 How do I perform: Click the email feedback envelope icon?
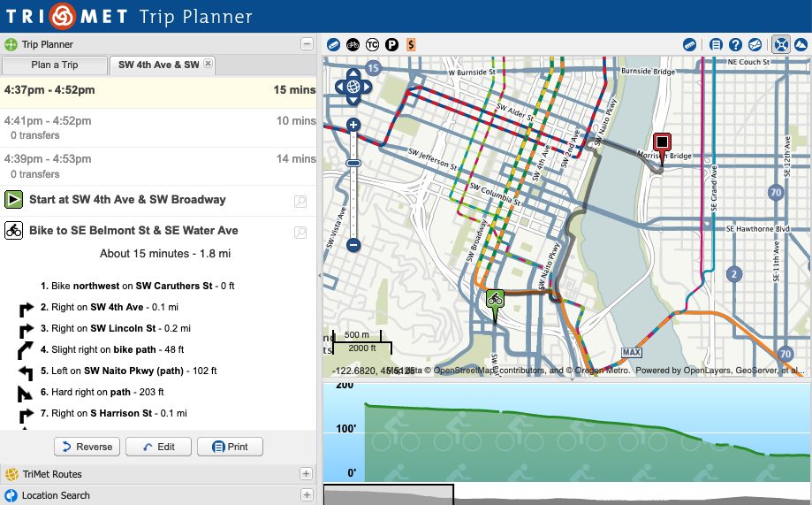pos(755,44)
